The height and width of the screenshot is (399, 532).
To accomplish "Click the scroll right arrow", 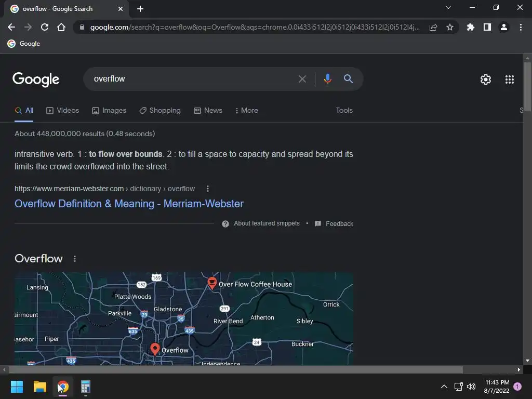I will [518, 369].
